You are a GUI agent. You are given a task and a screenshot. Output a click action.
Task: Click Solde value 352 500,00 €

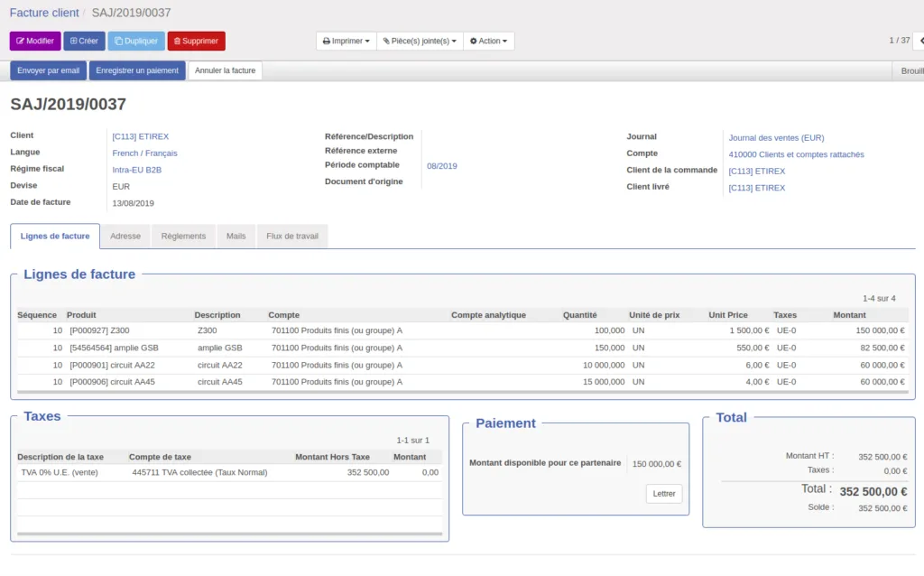882,508
